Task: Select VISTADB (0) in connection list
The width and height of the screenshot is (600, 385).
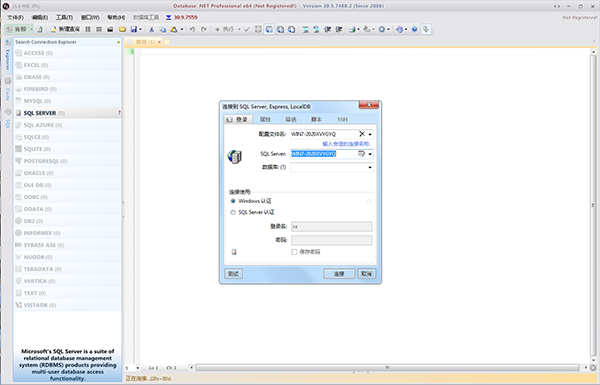Action: point(67,305)
